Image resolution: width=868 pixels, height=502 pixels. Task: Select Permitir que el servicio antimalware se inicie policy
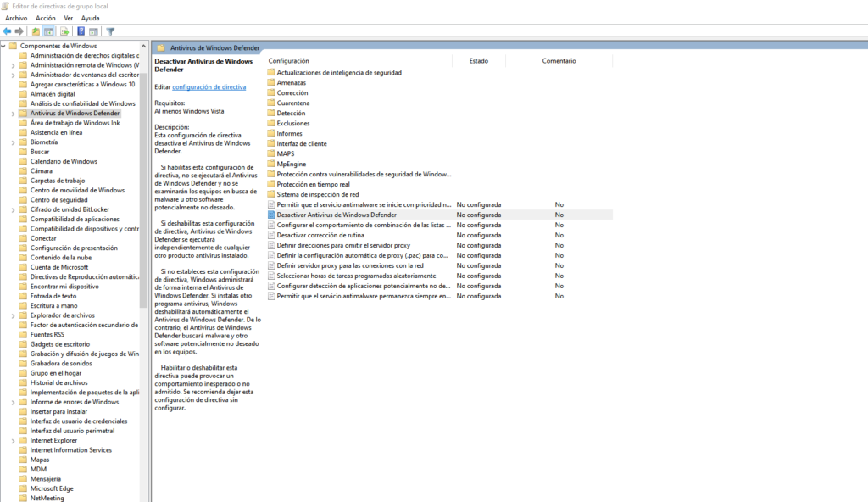[x=364, y=204]
